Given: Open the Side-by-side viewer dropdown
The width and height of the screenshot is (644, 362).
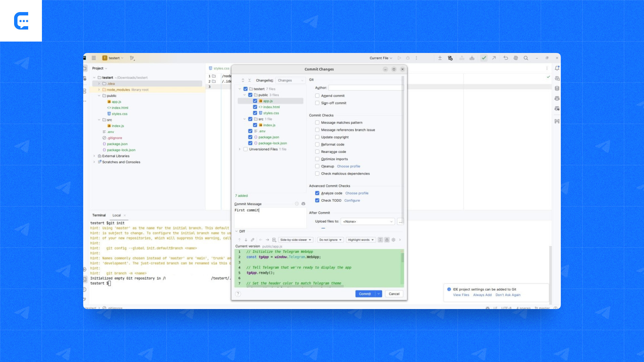Looking at the screenshot, I should [296, 240].
